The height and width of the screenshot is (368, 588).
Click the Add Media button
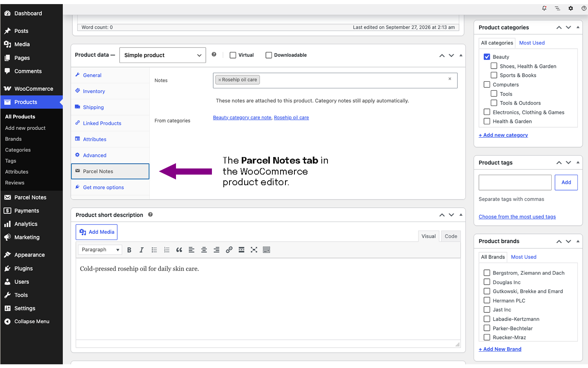tap(96, 232)
